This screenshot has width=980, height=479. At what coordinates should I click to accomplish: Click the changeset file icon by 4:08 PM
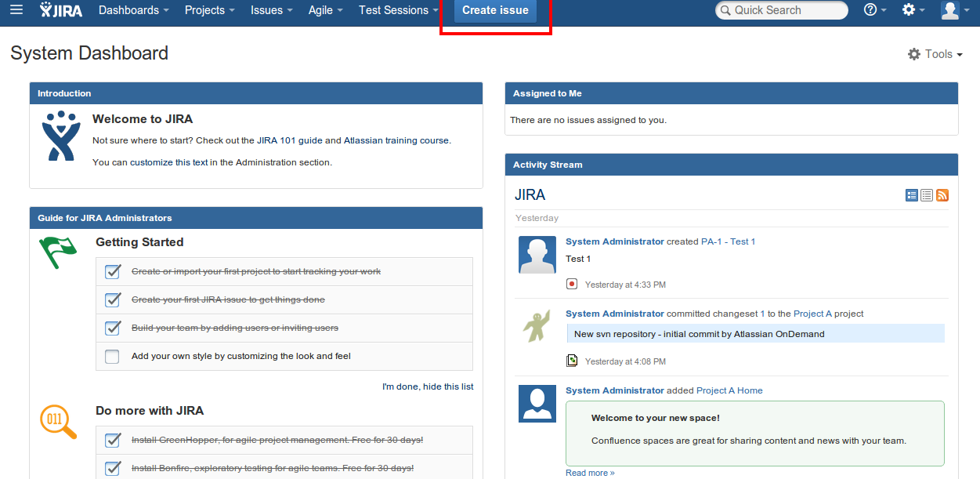572,361
